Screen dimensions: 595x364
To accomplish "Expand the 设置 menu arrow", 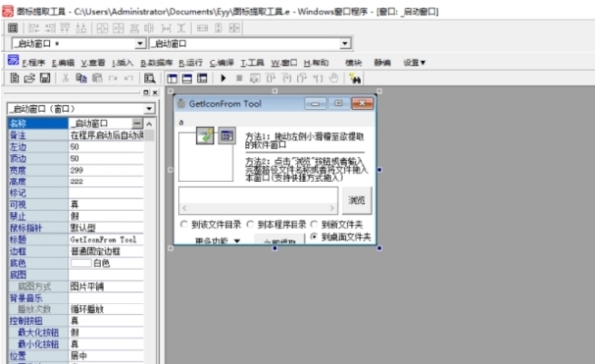I will click(x=423, y=62).
